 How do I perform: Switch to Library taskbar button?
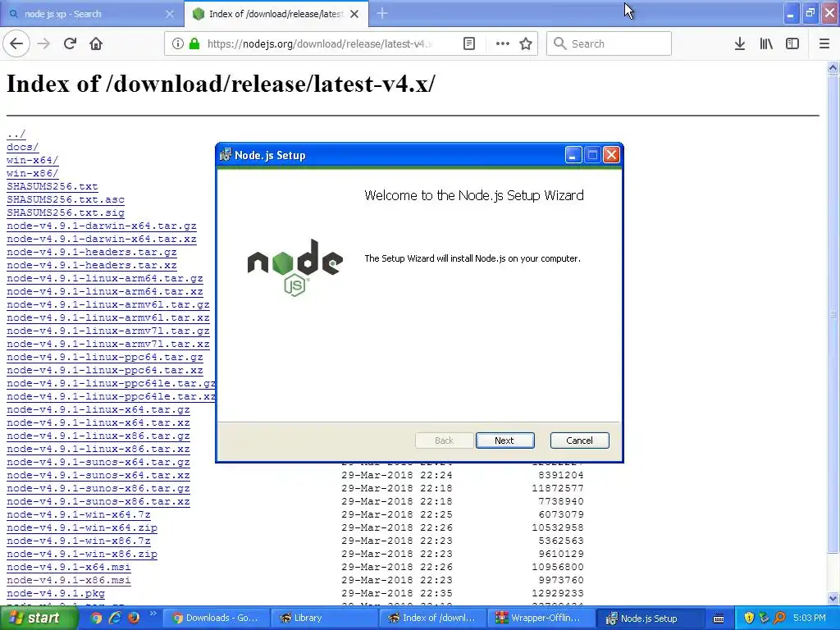click(324, 618)
